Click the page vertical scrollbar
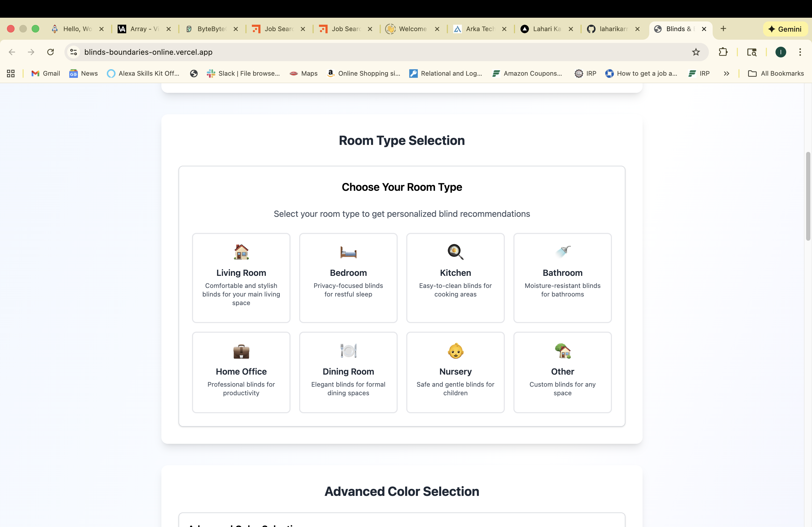Image resolution: width=812 pixels, height=527 pixels. pyautogui.click(x=808, y=196)
